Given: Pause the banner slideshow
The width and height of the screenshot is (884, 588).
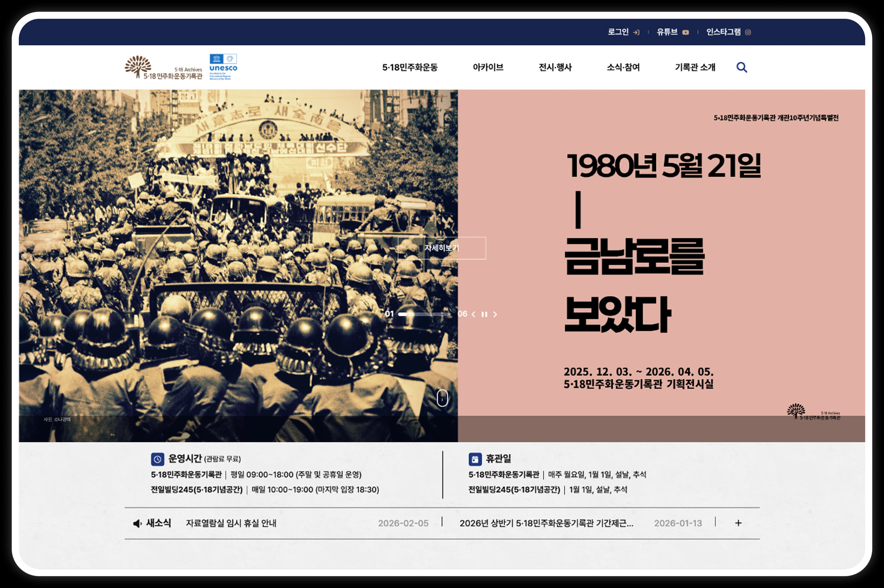Looking at the screenshot, I should click(484, 314).
